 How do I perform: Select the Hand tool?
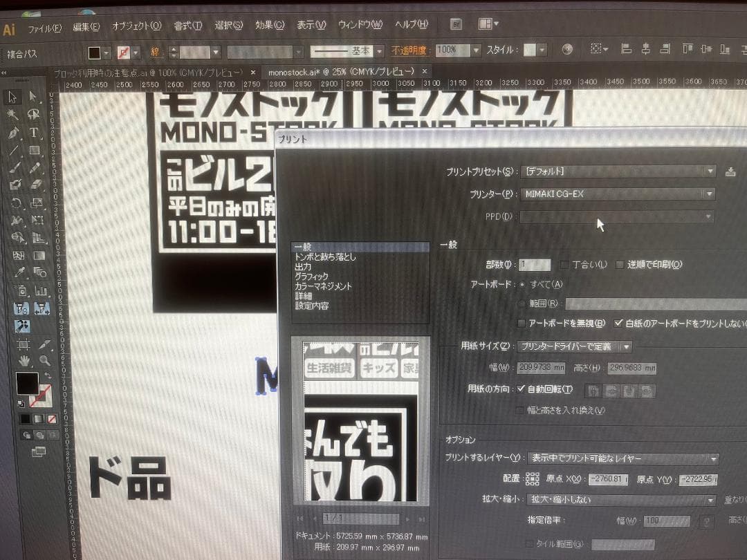[x=23, y=361]
